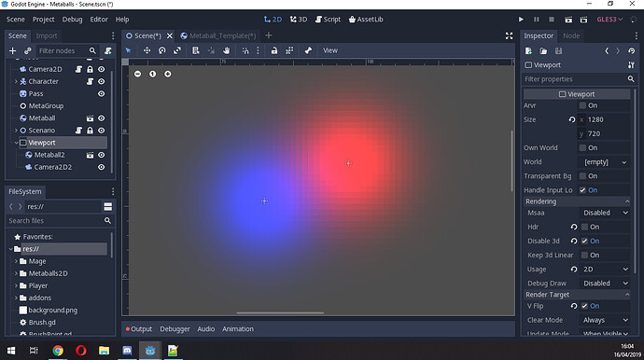
Task: Expand the Character node in scene tree
Action: coord(16,81)
